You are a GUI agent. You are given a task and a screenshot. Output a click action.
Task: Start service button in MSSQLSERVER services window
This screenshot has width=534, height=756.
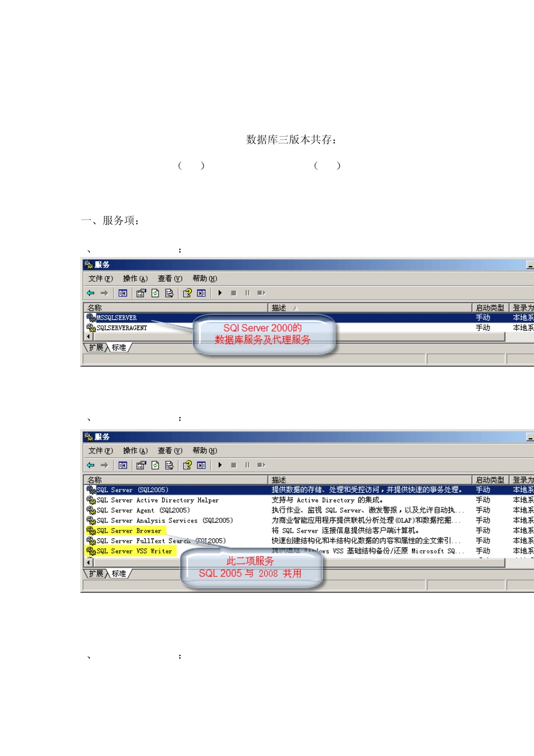pos(220,293)
